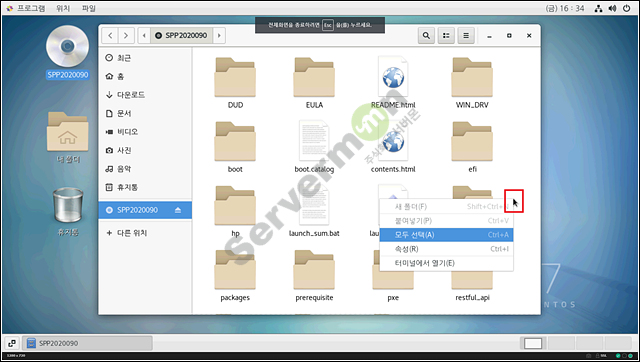Viewport: 640px width, 362px height.
Task: Select the SPP2020090 disc desktop icon
Action: coord(67,47)
